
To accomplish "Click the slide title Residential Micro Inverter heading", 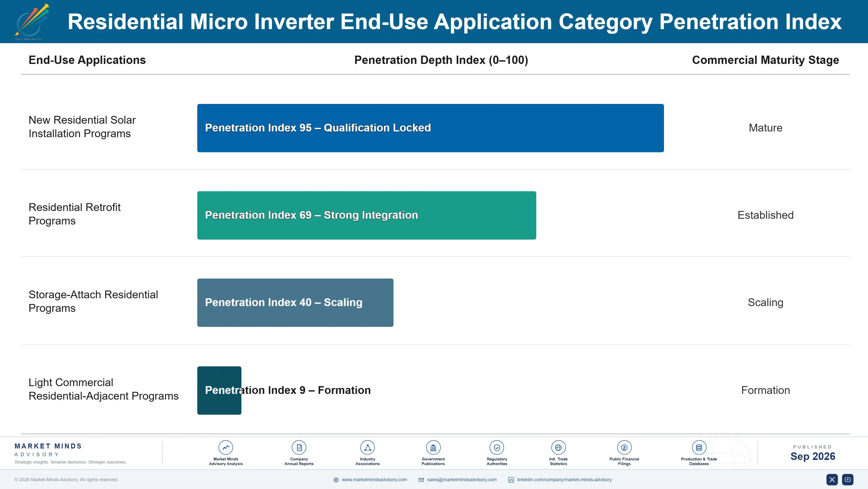I will coord(455,22).
